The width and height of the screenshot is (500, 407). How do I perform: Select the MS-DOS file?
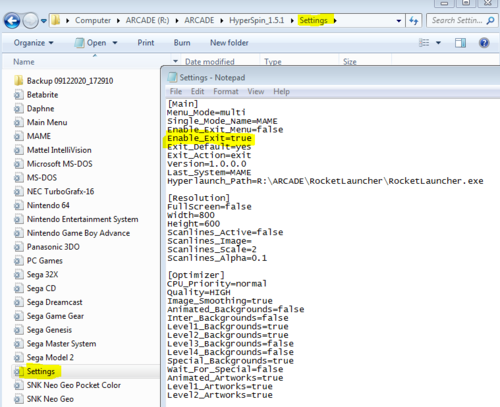[x=35, y=178]
